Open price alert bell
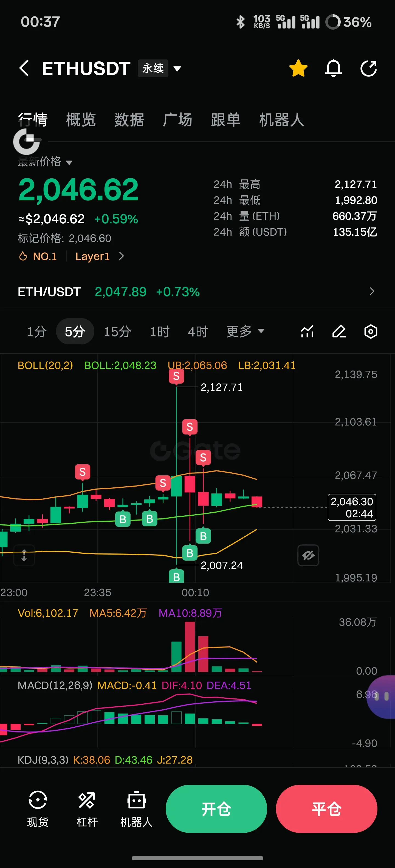Viewport: 395px width, 868px height. click(x=334, y=68)
